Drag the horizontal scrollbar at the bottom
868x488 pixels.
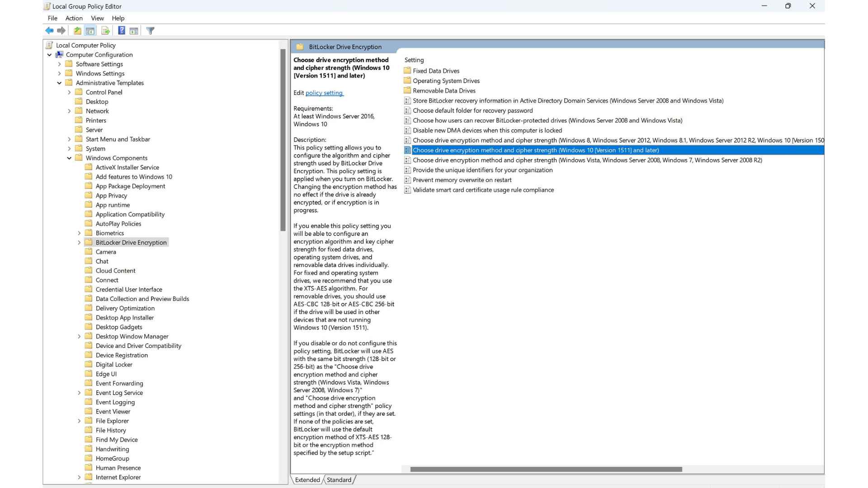coord(547,469)
